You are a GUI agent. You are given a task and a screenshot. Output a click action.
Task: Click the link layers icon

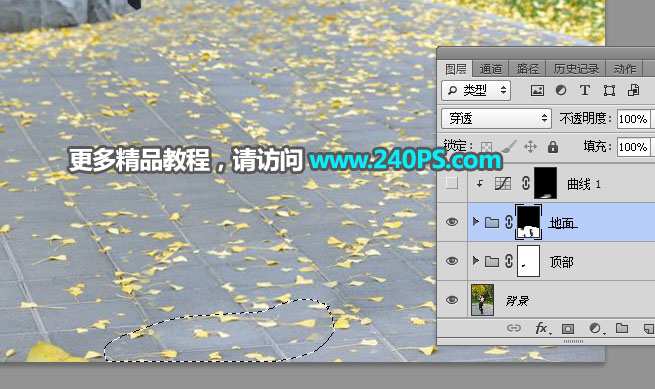[514, 328]
